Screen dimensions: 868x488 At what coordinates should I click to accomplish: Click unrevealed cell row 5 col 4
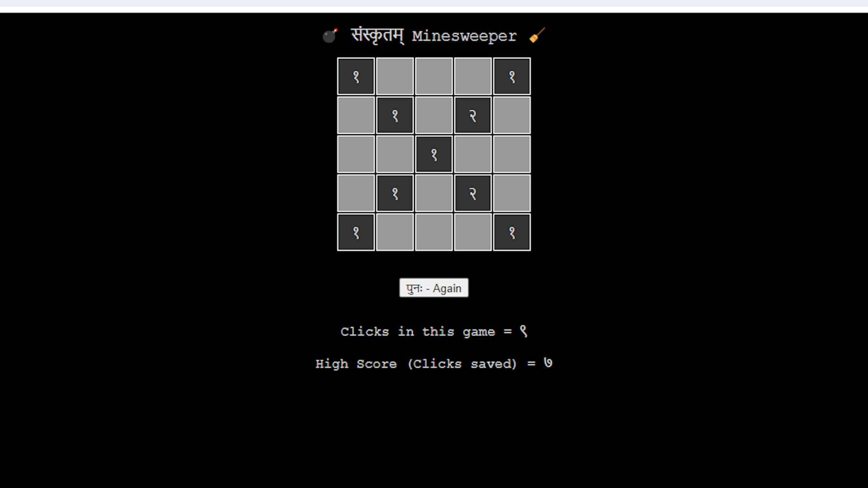[473, 232]
